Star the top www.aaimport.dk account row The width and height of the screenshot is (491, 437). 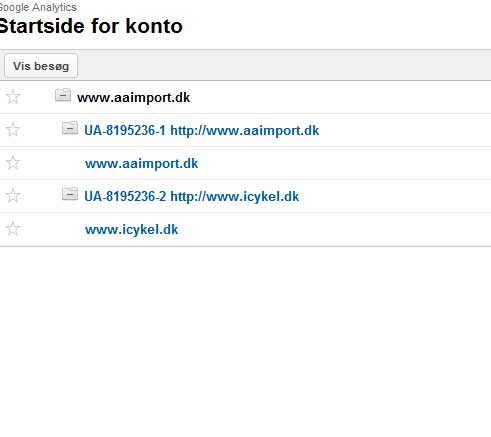[x=13, y=97]
